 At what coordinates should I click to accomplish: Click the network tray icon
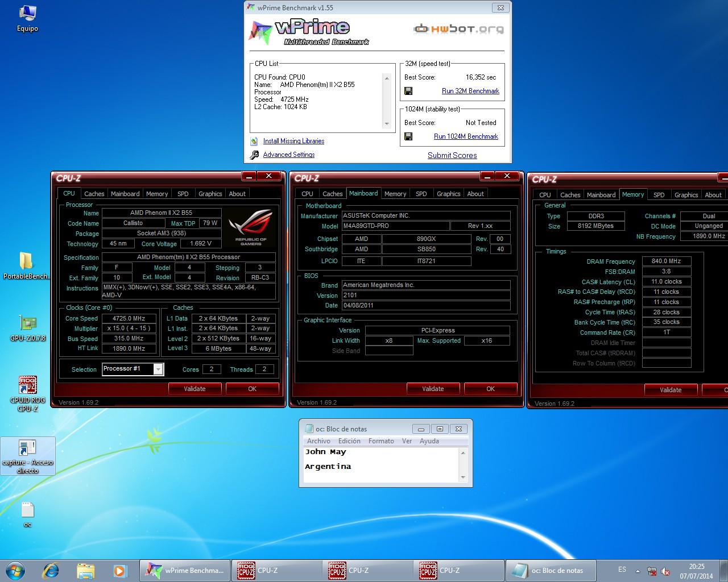652,571
